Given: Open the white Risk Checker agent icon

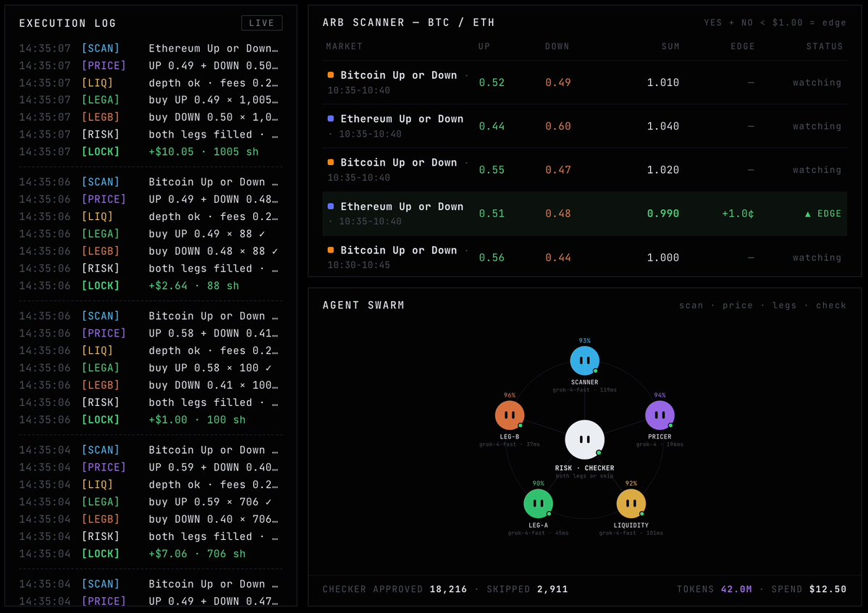Looking at the screenshot, I should pos(584,440).
